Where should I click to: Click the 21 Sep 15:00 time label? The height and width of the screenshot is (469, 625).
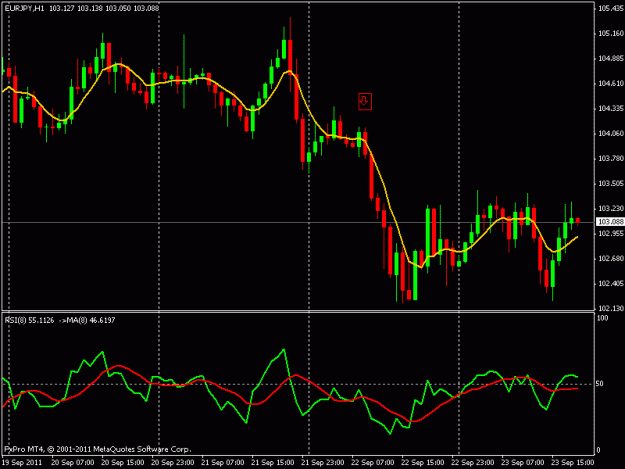(273, 463)
